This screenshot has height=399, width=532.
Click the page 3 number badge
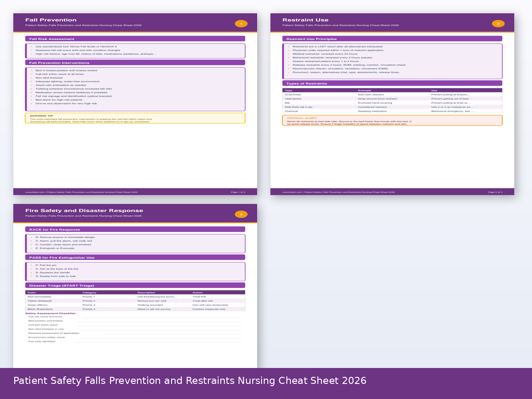pyautogui.click(x=241, y=214)
